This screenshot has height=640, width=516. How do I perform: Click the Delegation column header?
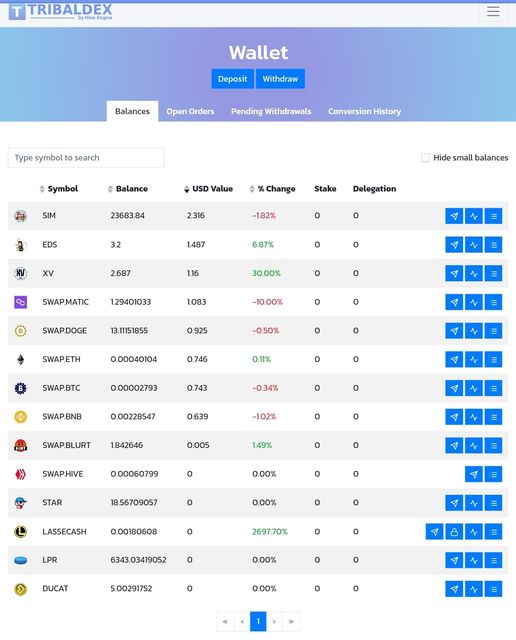(x=374, y=189)
